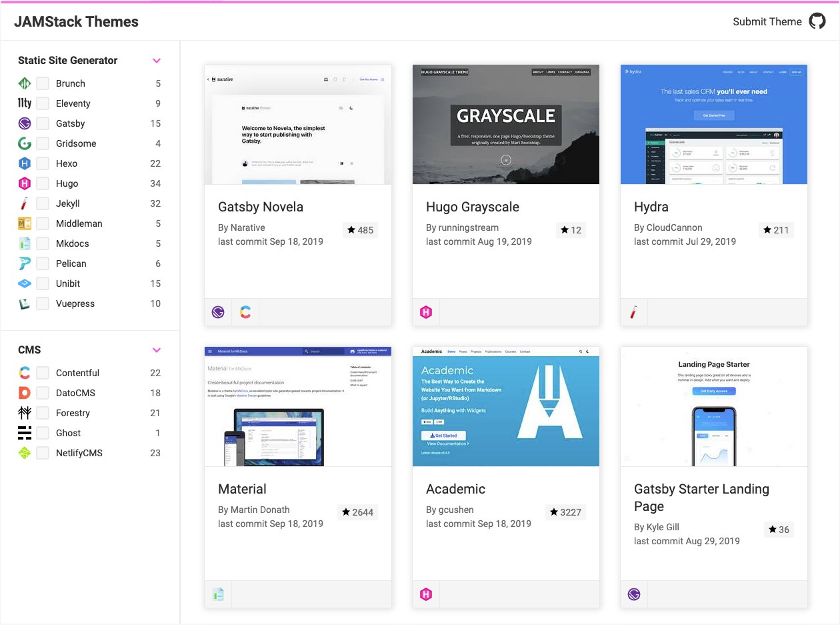
Task: Click the 2644 stars badge on Material
Action: click(x=357, y=512)
